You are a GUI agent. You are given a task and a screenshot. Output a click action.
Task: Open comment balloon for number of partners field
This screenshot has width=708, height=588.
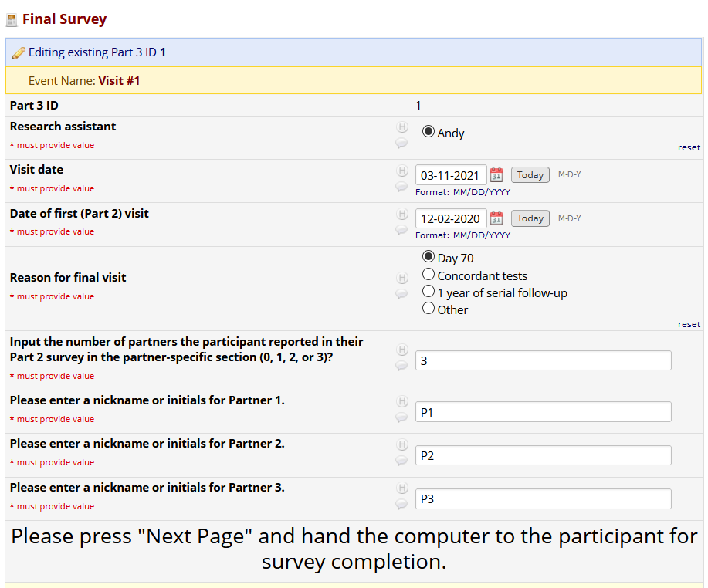pyautogui.click(x=401, y=366)
